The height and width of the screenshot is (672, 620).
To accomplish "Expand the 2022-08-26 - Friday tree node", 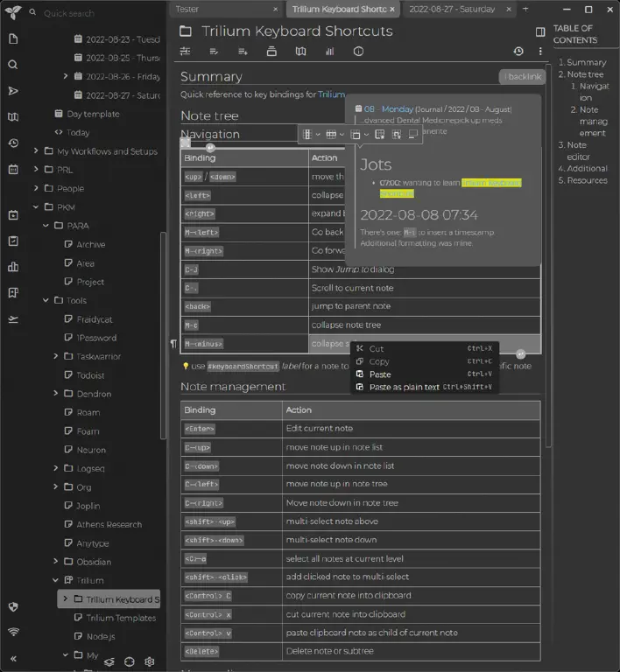I will (66, 76).
